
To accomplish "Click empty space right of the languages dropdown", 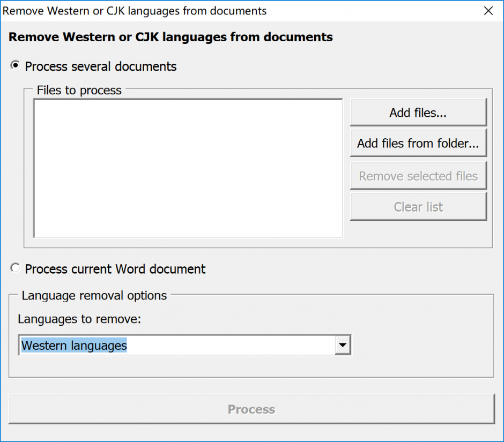I will point(421,346).
